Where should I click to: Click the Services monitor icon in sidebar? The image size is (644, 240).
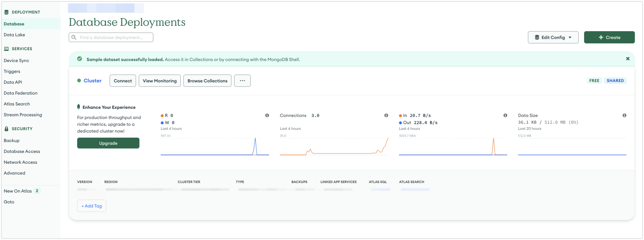tap(6, 49)
